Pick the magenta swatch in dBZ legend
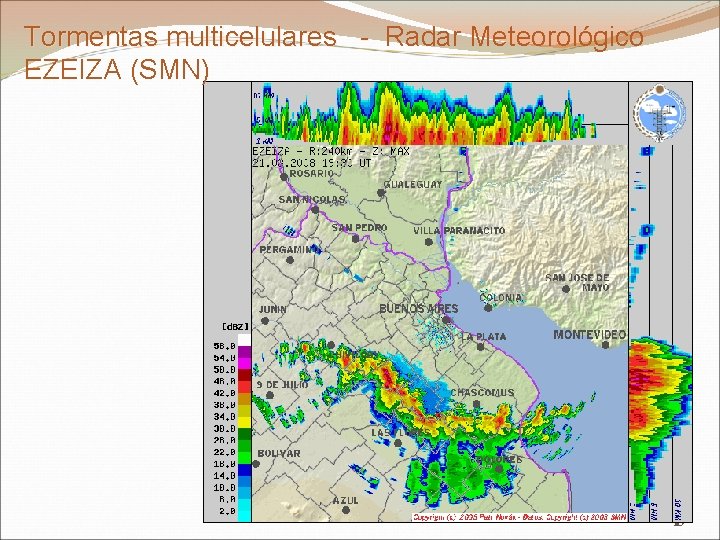This screenshot has width=720, height=540. click(x=244, y=364)
